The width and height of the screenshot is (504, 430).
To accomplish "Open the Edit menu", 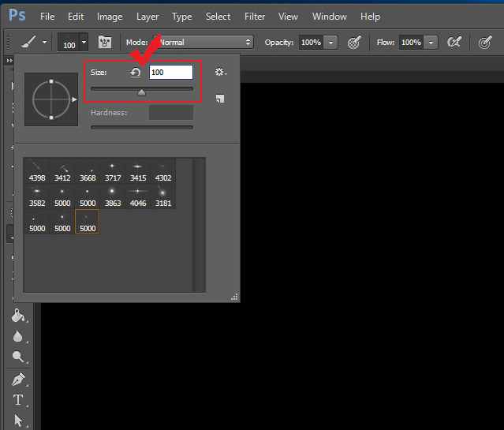I will click(x=76, y=17).
